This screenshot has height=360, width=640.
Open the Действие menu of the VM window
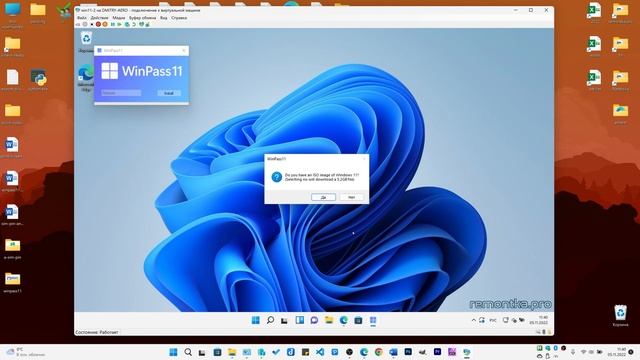(x=99, y=18)
